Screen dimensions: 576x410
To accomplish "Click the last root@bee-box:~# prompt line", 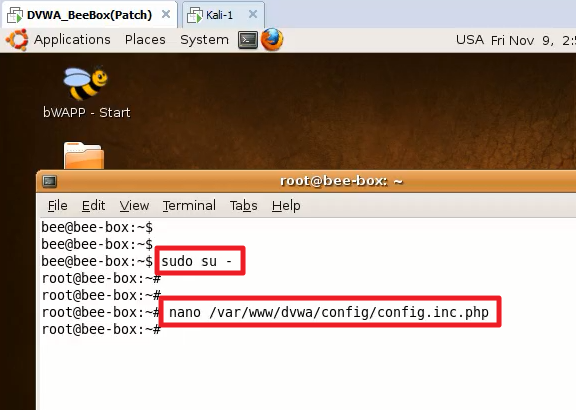I will pos(101,329).
